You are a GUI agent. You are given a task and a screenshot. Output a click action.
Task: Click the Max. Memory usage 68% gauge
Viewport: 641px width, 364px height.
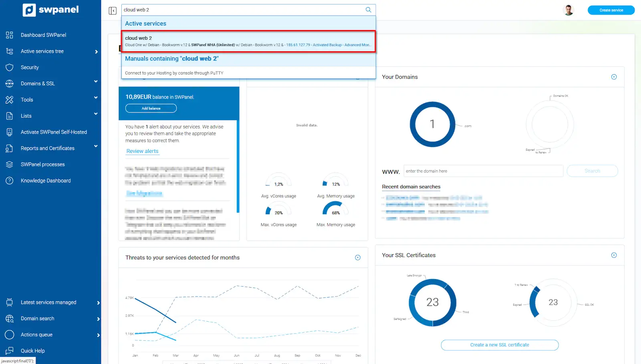[336, 209]
